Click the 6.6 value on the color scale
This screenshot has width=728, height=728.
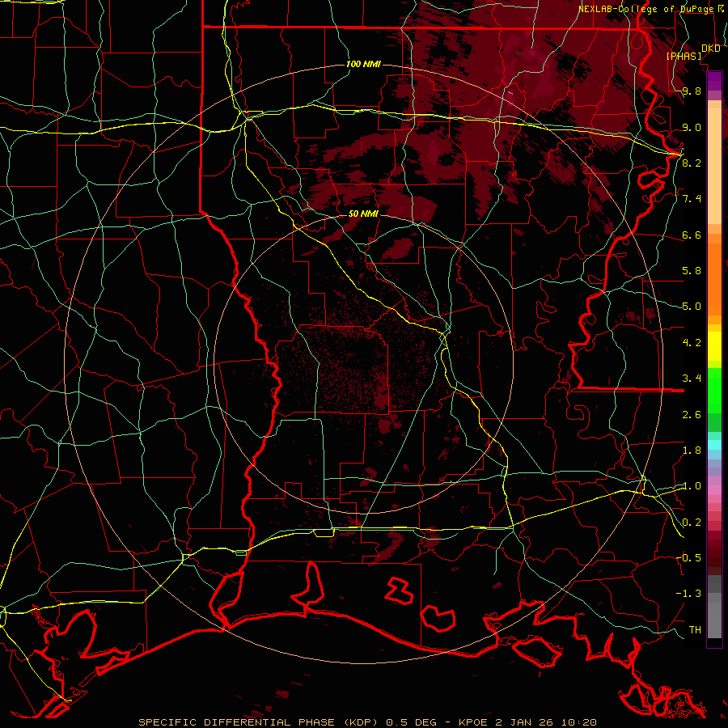pyautogui.click(x=692, y=235)
